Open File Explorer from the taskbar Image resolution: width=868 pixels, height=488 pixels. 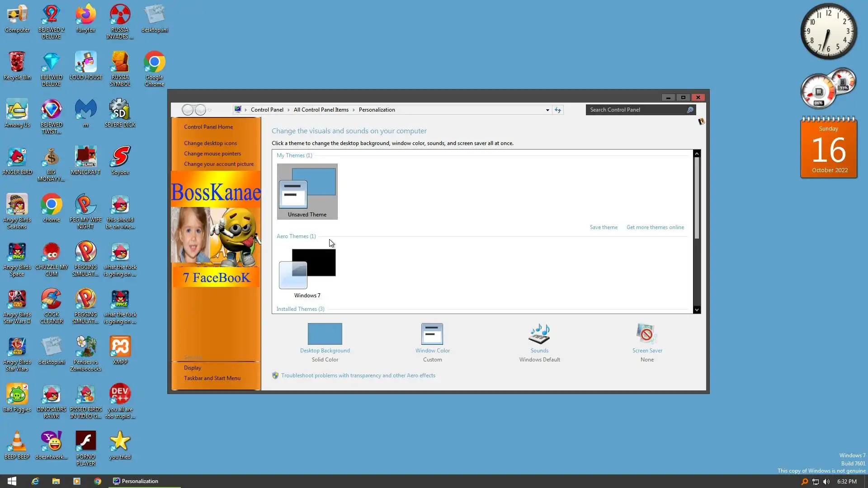point(56,481)
